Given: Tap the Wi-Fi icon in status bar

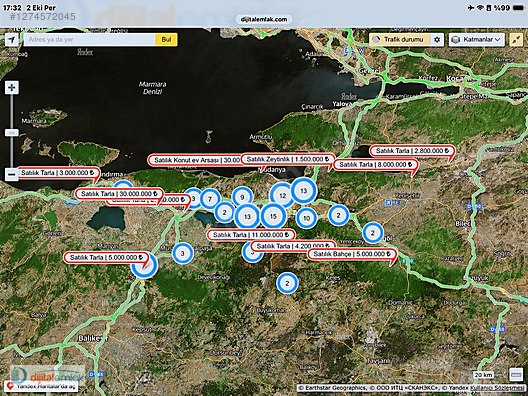Looking at the screenshot, I should [480, 8].
